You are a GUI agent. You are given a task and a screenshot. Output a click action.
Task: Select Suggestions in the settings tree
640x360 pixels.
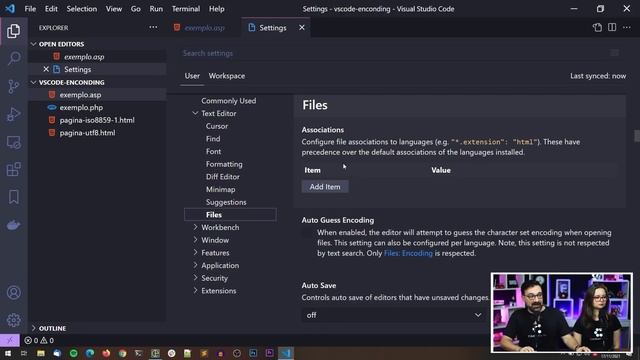click(226, 202)
